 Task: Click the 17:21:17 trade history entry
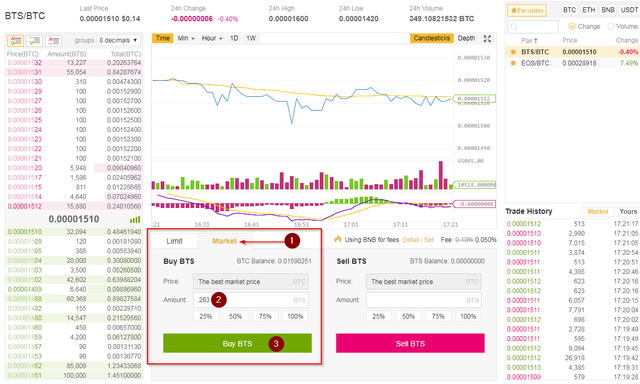pyautogui.click(x=572, y=224)
